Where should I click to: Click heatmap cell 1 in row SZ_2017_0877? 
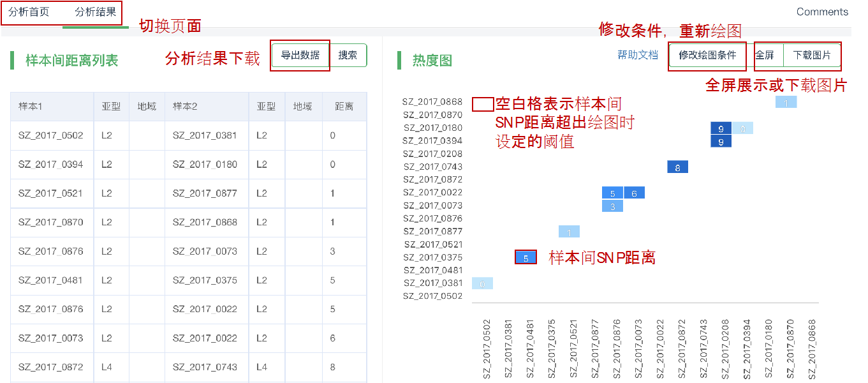pyautogui.click(x=569, y=232)
